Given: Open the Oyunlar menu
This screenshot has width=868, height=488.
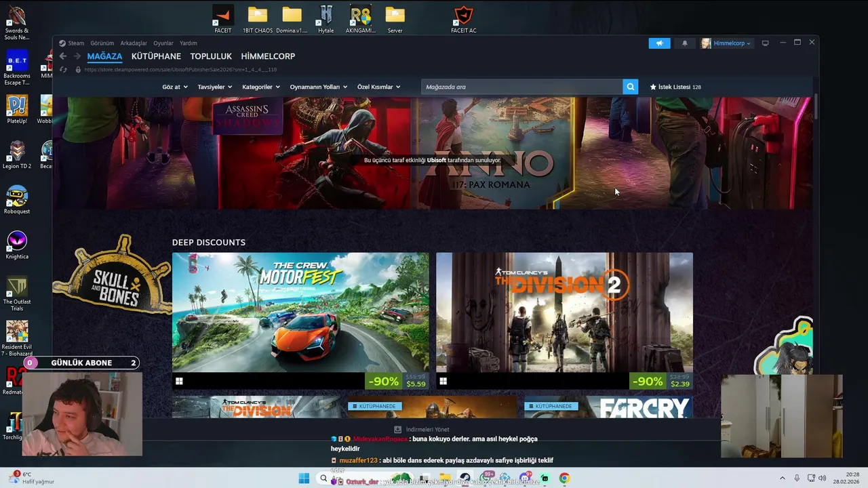Looking at the screenshot, I should coord(163,43).
